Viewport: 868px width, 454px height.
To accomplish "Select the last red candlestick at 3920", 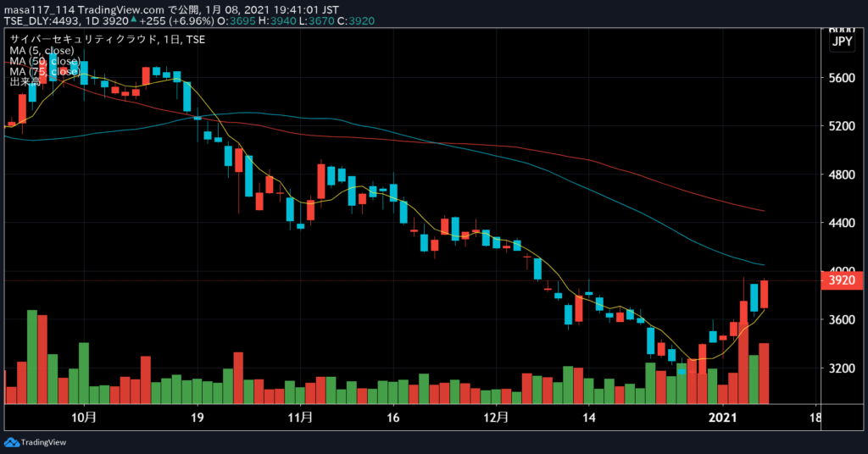I will [x=764, y=294].
